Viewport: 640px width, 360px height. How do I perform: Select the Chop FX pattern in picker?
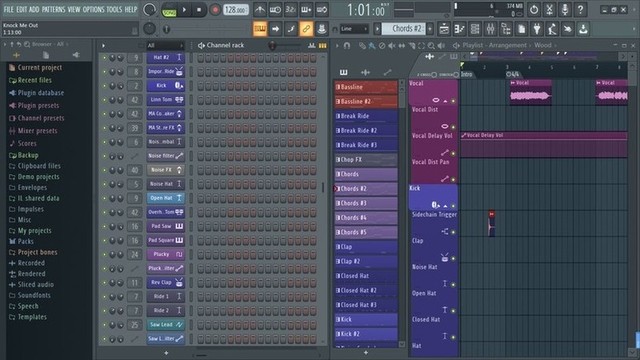tap(366, 160)
